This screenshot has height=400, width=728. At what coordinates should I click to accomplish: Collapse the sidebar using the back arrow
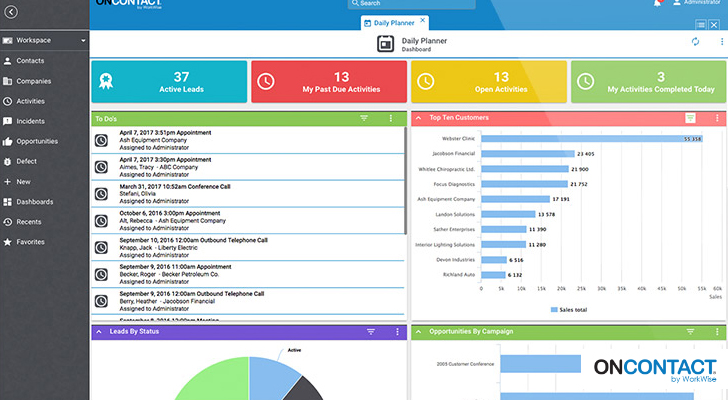click(x=10, y=13)
